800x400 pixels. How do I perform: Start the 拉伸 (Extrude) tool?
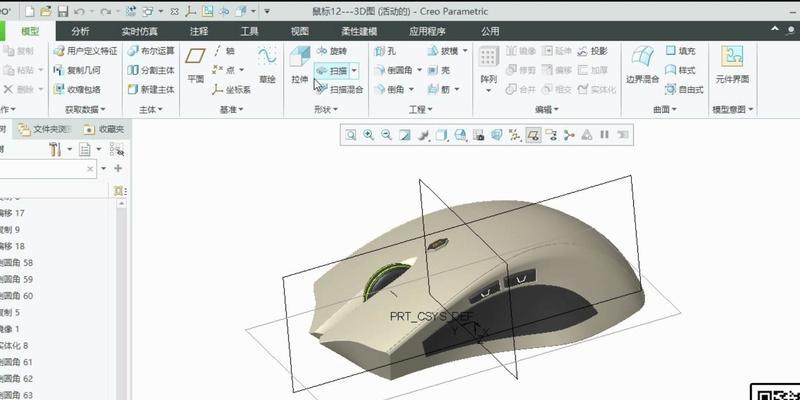point(300,66)
